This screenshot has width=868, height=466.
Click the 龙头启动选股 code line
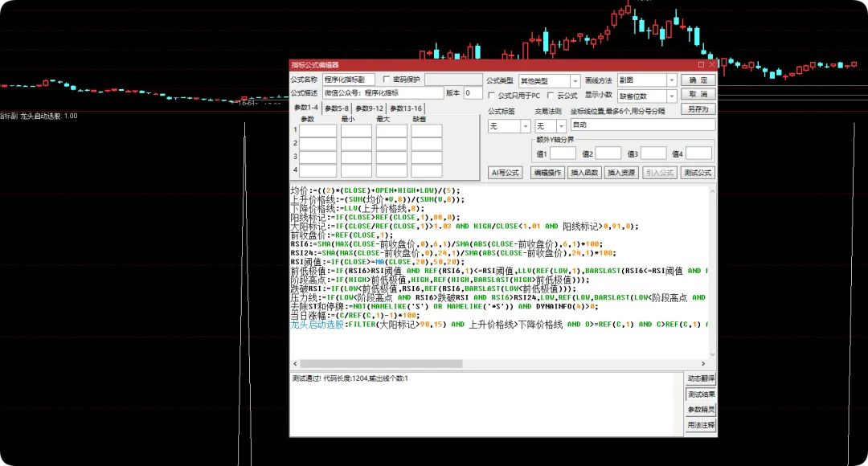point(499,325)
